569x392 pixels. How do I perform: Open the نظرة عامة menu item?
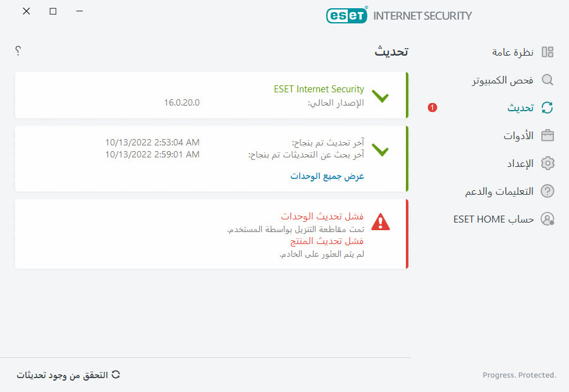(513, 52)
